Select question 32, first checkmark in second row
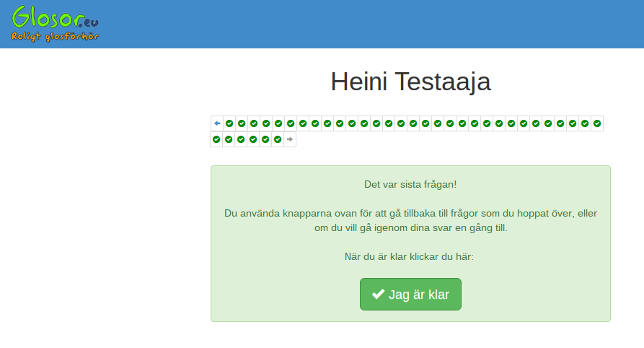This screenshot has height=348, width=644. pyautogui.click(x=216, y=139)
